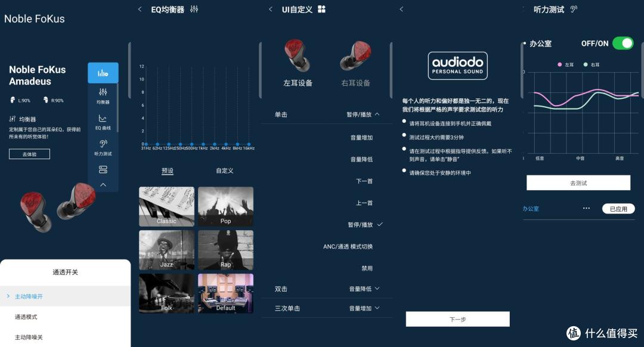This screenshot has width=644, height=347.
Task: Choose ANC/通透 模式切换 option
Action: click(348, 246)
